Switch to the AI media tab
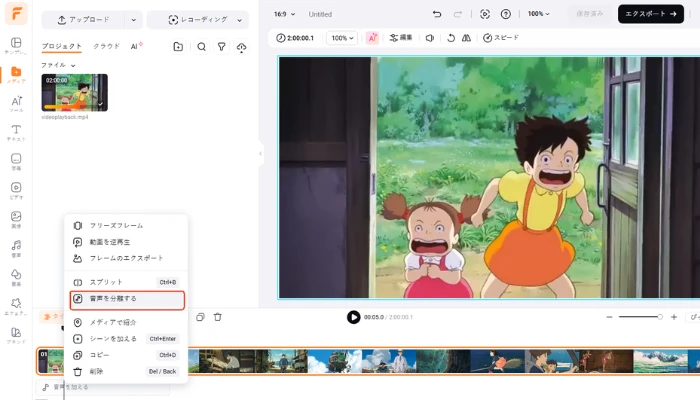Viewport: 700px width, 400px height. (136, 46)
